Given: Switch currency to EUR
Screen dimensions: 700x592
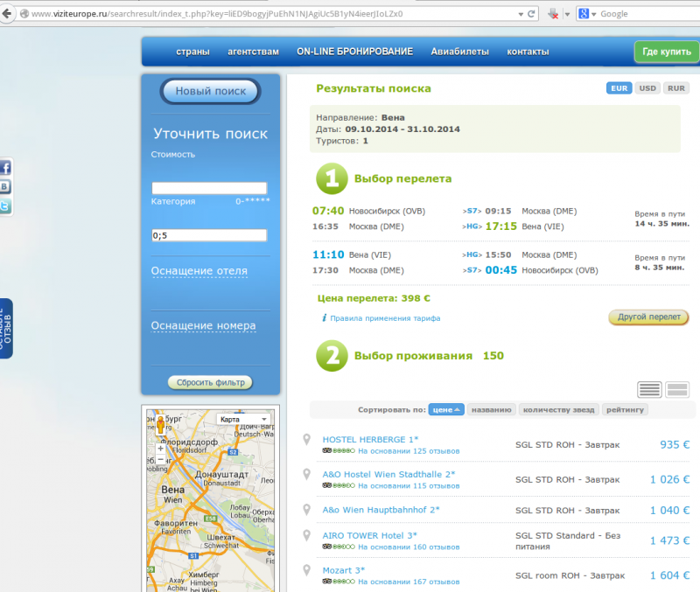Looking at the screenshot, I should (619, 88).
